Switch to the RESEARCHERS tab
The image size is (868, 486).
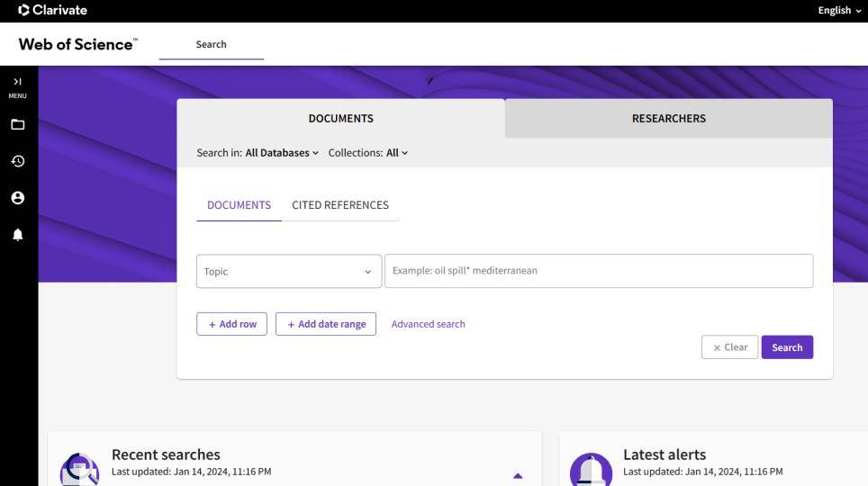point(669,119)
